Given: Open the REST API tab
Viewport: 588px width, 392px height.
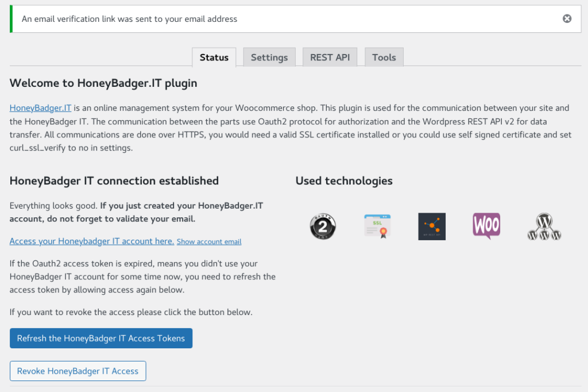Looking at the screenshot, I should tap(330, 57).
